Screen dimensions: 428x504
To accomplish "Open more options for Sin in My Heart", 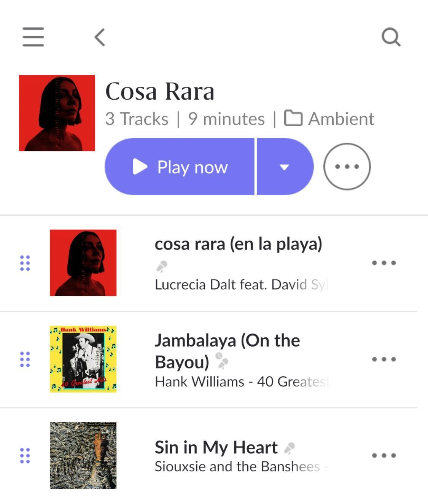I will [384, 455].
